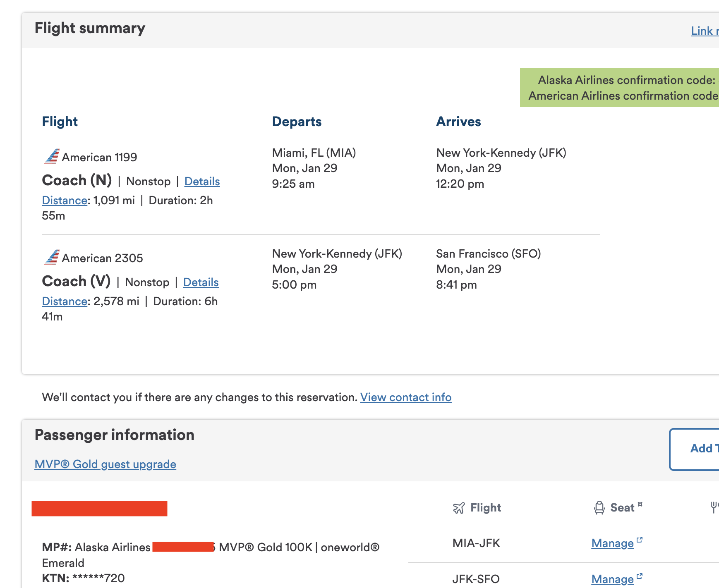Click the airplane icon in the Flight column header
This screenshot has width=719, height=588.
point(459,507)
